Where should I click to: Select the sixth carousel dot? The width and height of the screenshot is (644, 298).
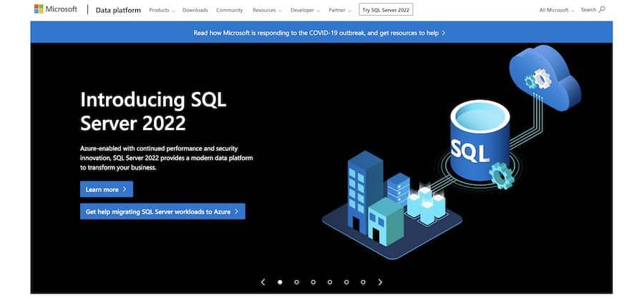(x=363, y=282)
